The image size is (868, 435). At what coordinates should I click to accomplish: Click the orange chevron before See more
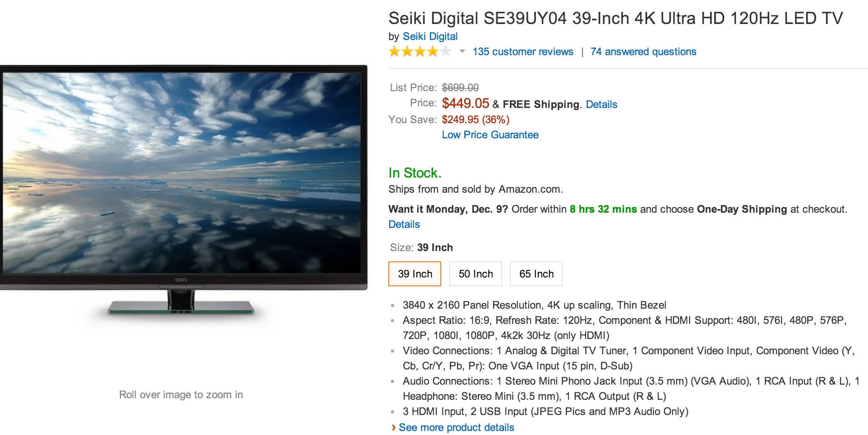click(x=394, y=427)
